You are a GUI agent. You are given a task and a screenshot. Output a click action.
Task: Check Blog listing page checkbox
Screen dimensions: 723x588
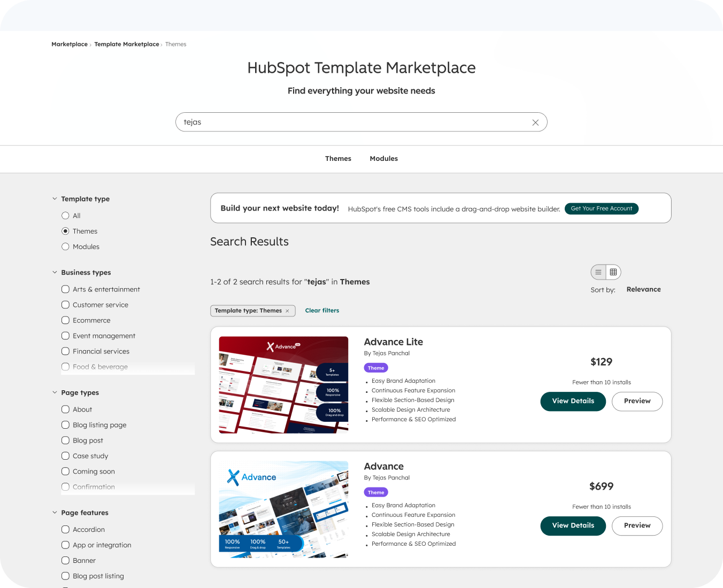tap(65, 425)
